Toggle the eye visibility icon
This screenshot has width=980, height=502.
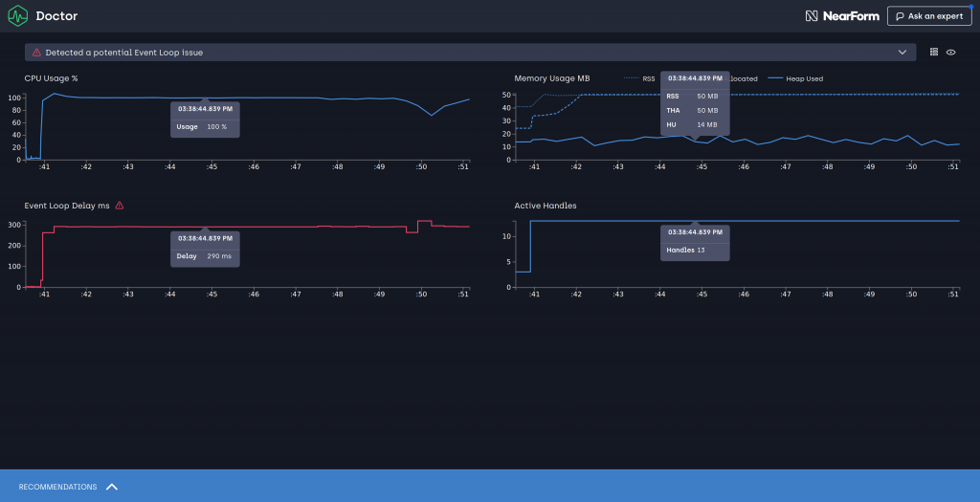(950, 53)
